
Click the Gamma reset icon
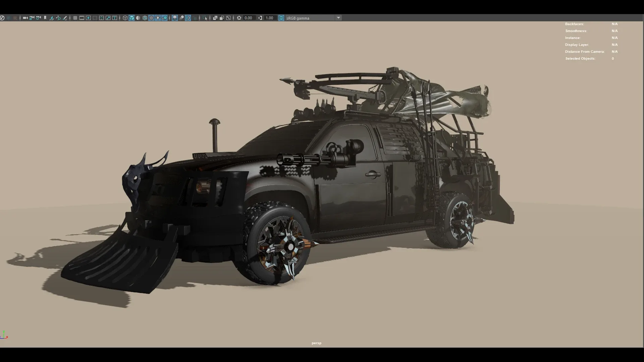(260, 18)
